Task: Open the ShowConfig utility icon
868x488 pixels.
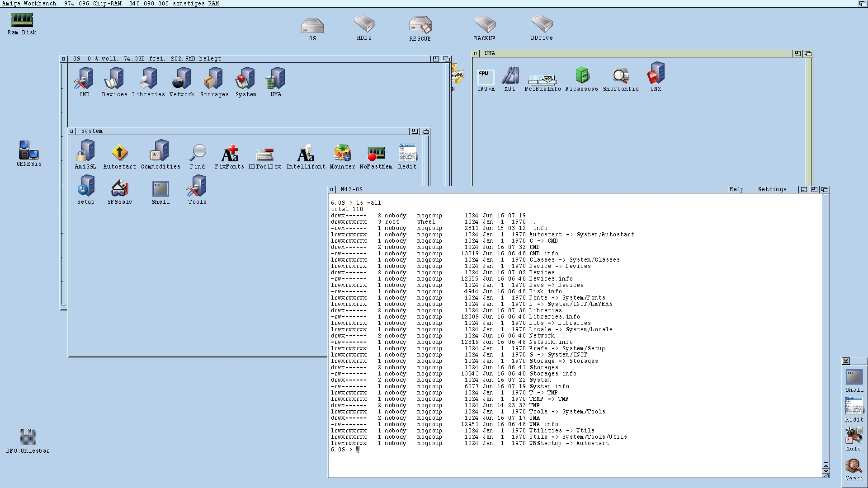Action: (621, 76)
